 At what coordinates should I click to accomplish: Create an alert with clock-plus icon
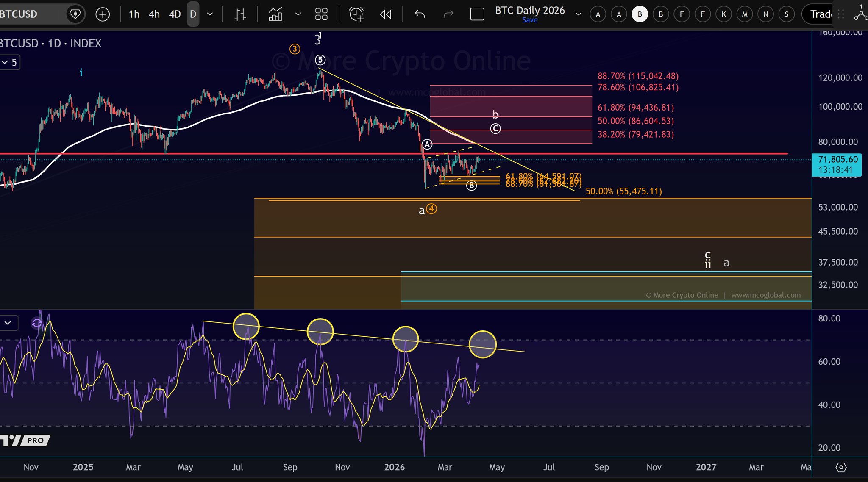point(356,14)
